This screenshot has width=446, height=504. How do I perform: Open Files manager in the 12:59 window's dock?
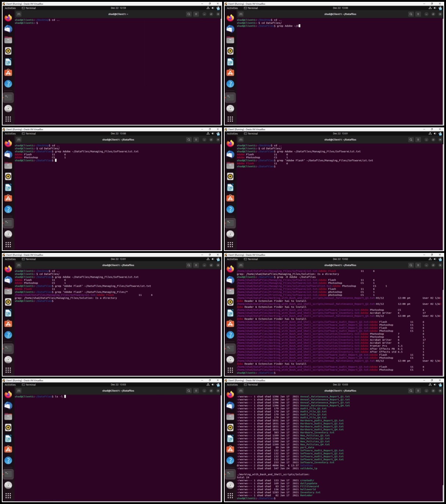tap(8, 40)
